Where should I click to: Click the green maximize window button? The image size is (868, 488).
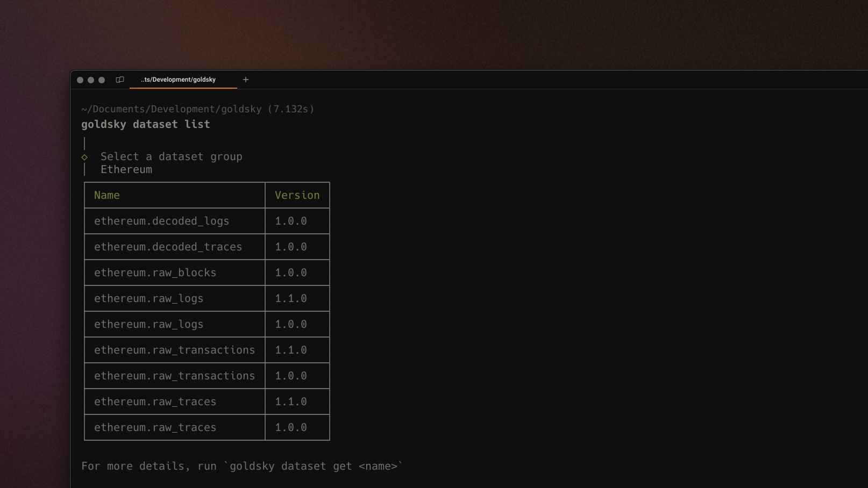click(x=102, y=80)
